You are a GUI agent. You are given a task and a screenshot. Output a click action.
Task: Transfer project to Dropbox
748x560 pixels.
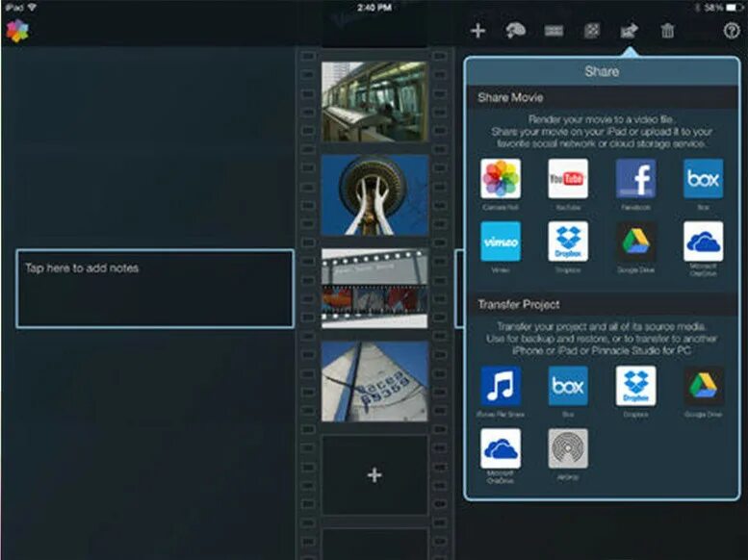click(635, 386)
